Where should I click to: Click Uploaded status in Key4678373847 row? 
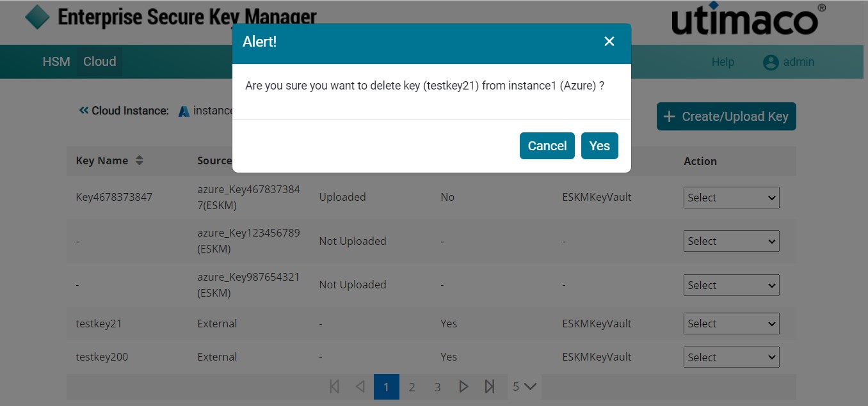342,197
